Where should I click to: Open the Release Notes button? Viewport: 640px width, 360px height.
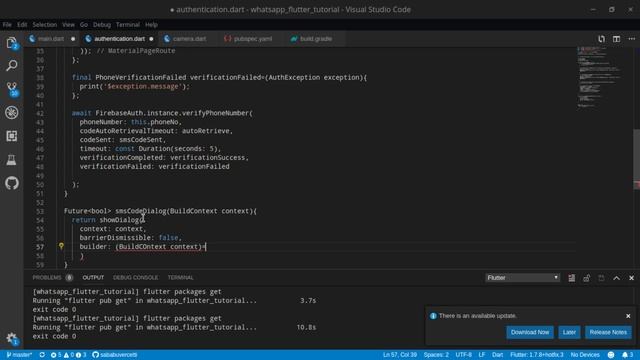608,332
